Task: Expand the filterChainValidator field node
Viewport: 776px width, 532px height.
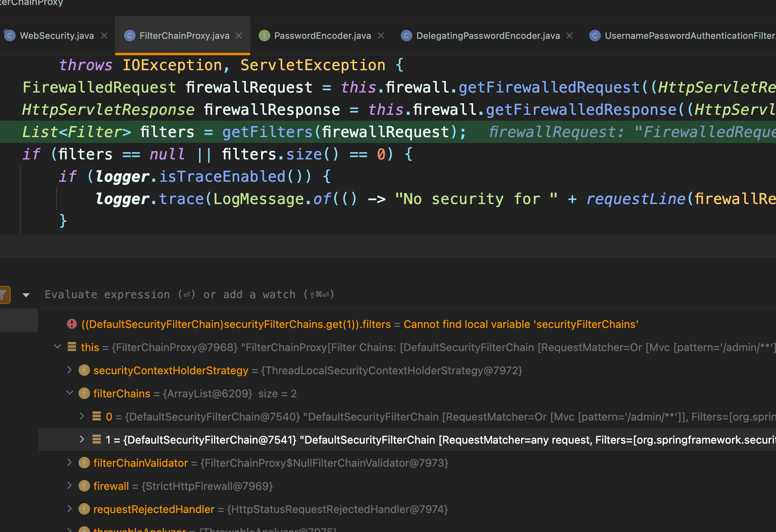Action: (70, 463)
